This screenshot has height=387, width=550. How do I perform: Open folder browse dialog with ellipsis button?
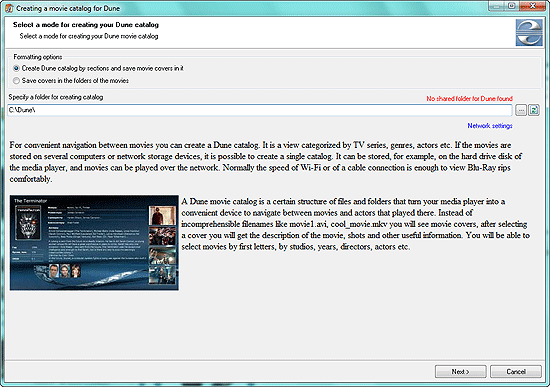521,110
